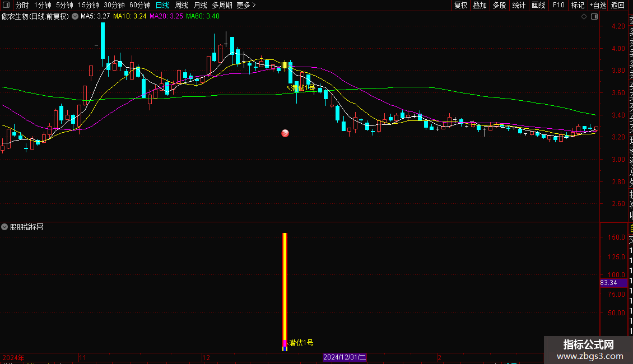This screenshot has height=364, width=633.
Task: Expand the 股朋指标网 indicator dropdown arrow
Action: (4, 227)
